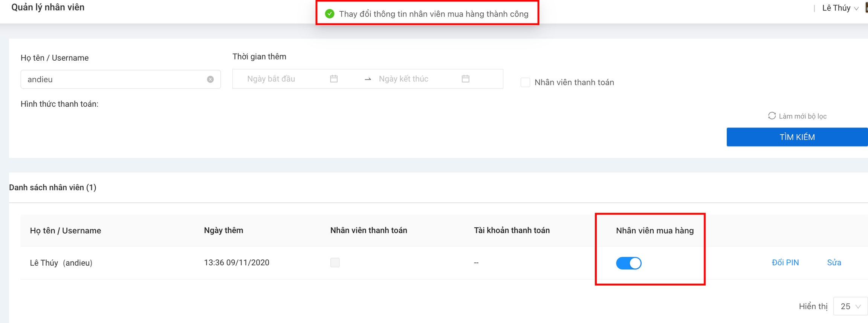Screen dimensions: 868x323
Task: Click the Họ tên / Username column header
Action: [x=66, y=231]
